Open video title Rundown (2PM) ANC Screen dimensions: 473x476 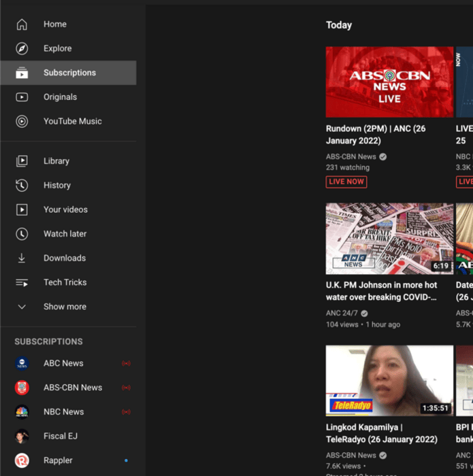pos(376,135)
